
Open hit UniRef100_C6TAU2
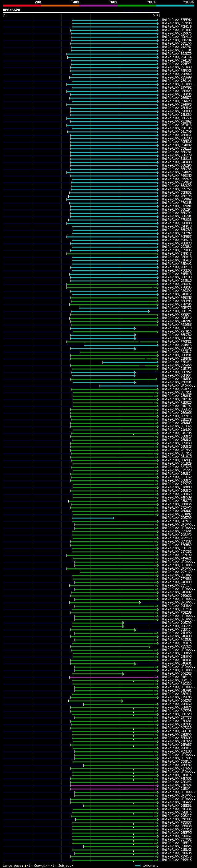tap(177, 30)
